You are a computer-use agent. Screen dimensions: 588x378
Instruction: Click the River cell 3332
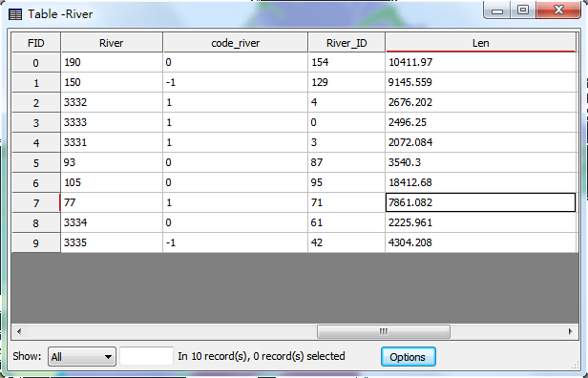point(112,102)
